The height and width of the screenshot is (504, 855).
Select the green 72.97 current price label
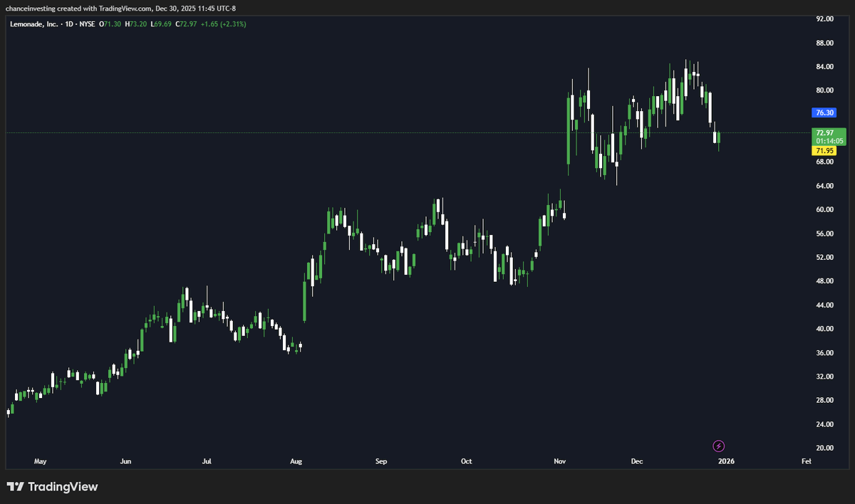tap(829, 137)
